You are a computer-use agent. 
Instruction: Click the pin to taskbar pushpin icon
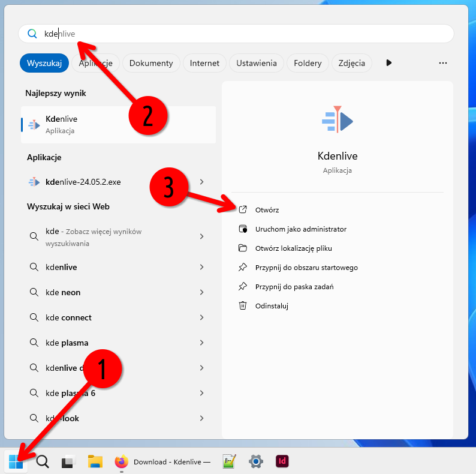coord(243,287)
